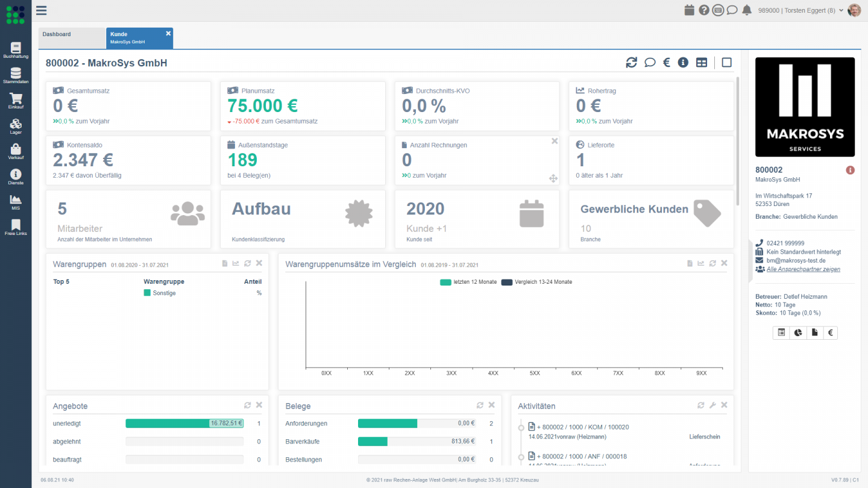This screenshot has height=488, width=868.
Task: Close the Kunde tab
Action: point(168,34)
